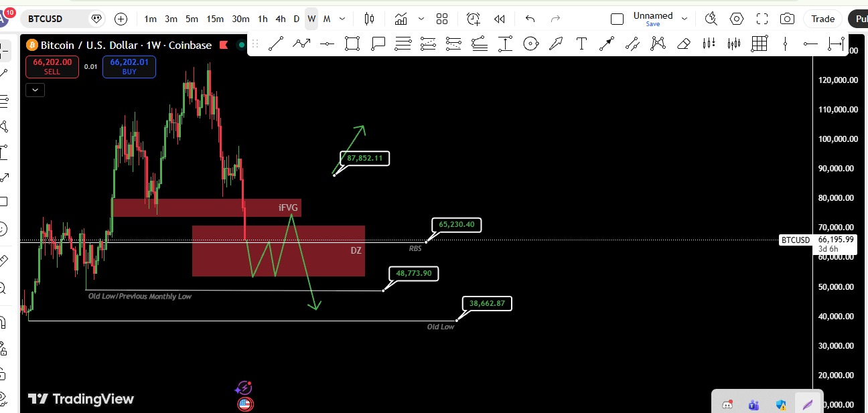Pick the rectangle shape tool
Screen dimensions: 868x413
click(352, 44)
